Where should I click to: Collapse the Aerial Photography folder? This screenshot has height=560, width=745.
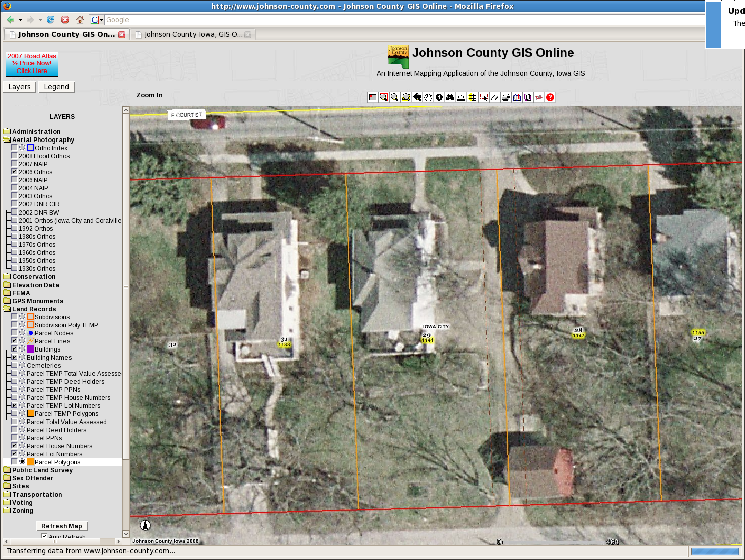[x=7, y=139]
